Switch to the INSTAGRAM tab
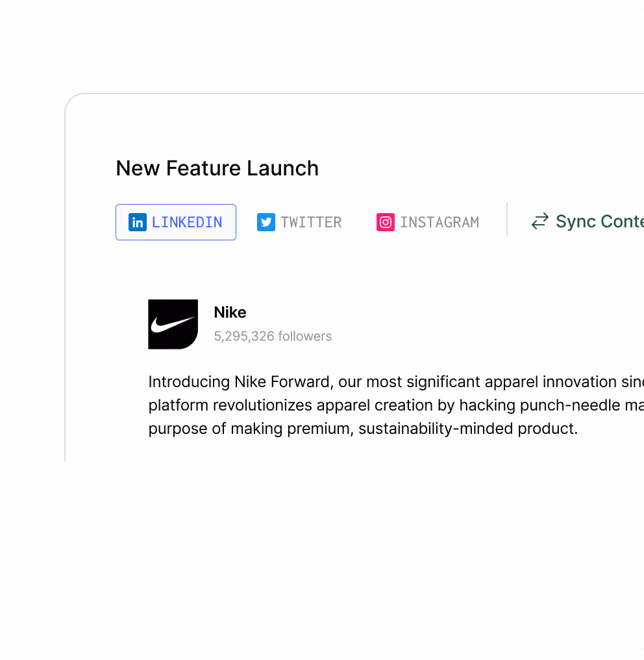The height and width of the screenshot is (660, 644). (x=428, y=222)
